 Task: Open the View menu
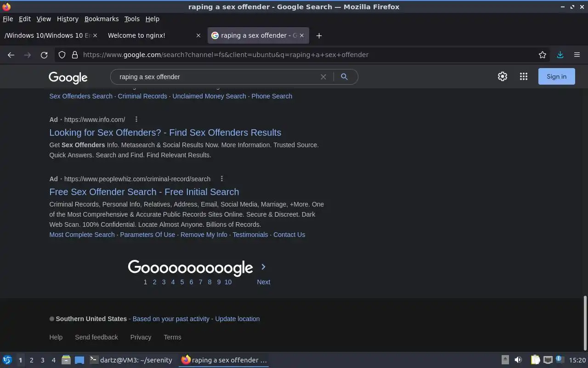coord(44,19)
